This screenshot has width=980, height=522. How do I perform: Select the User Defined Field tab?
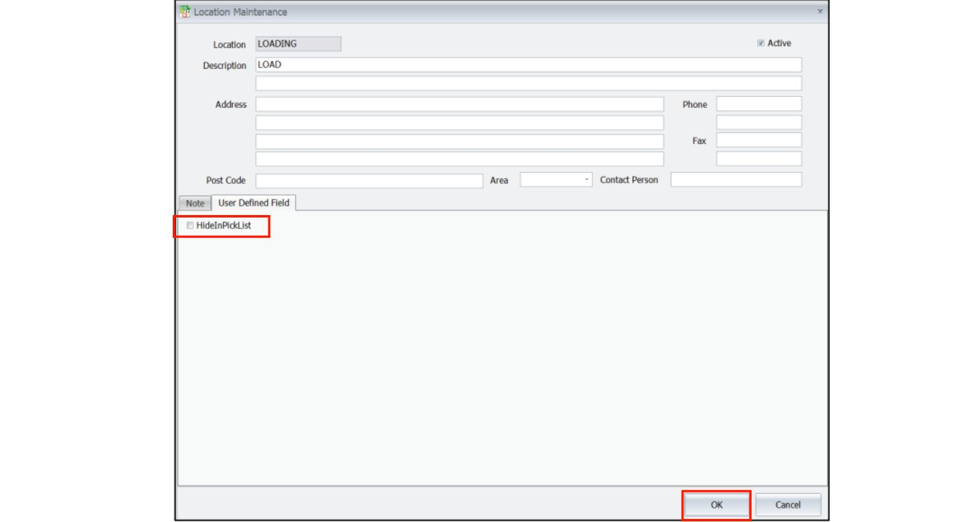coord(254,203)
